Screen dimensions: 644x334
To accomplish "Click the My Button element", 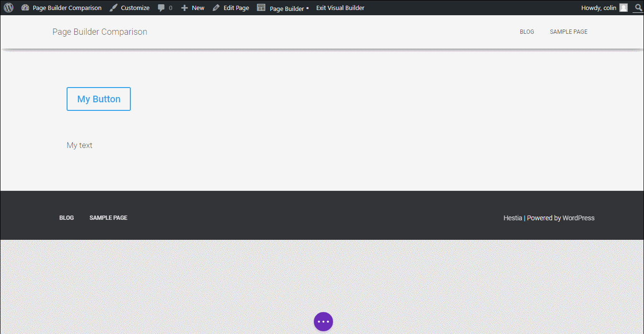I will pyautogui.click(x=98, y=98).
